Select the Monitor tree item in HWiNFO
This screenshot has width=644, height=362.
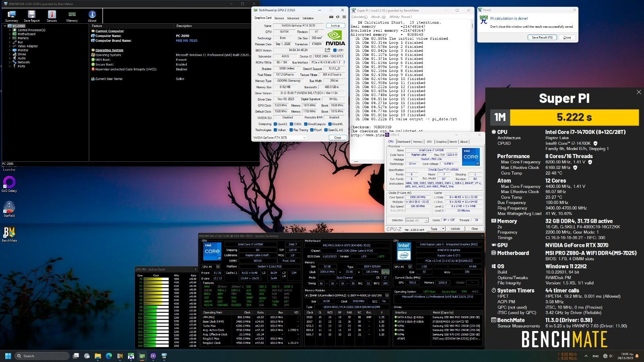[23, 50]
